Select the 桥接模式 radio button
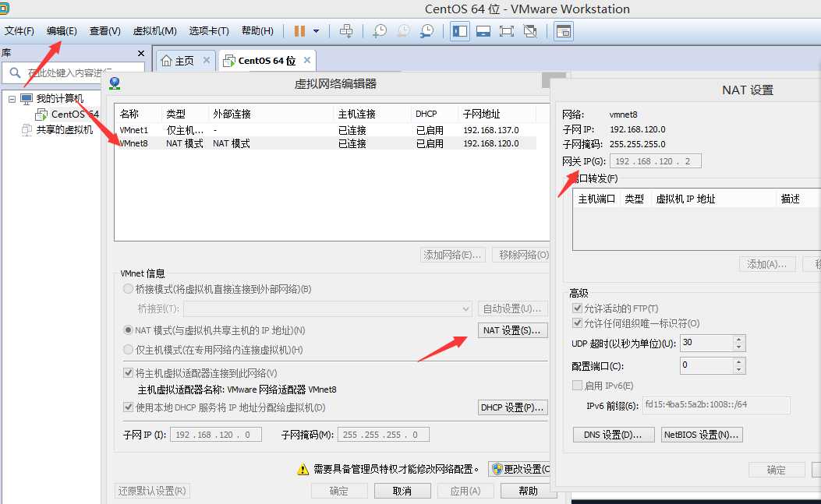The width and height of the screenshot is (821, 504). point(128,289)
